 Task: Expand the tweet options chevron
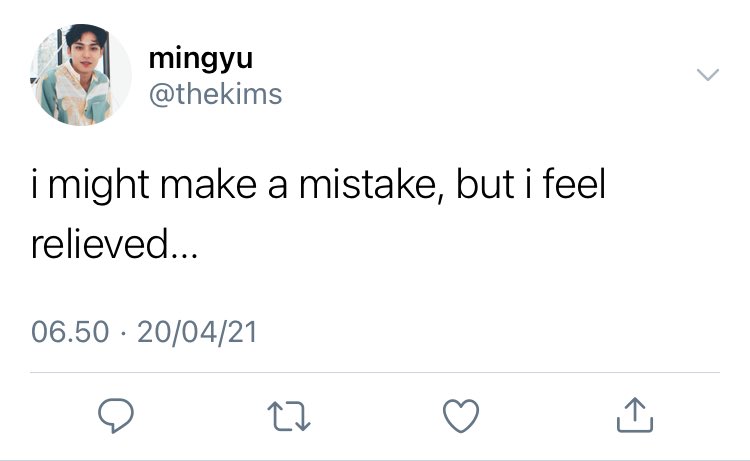point(707,76)
